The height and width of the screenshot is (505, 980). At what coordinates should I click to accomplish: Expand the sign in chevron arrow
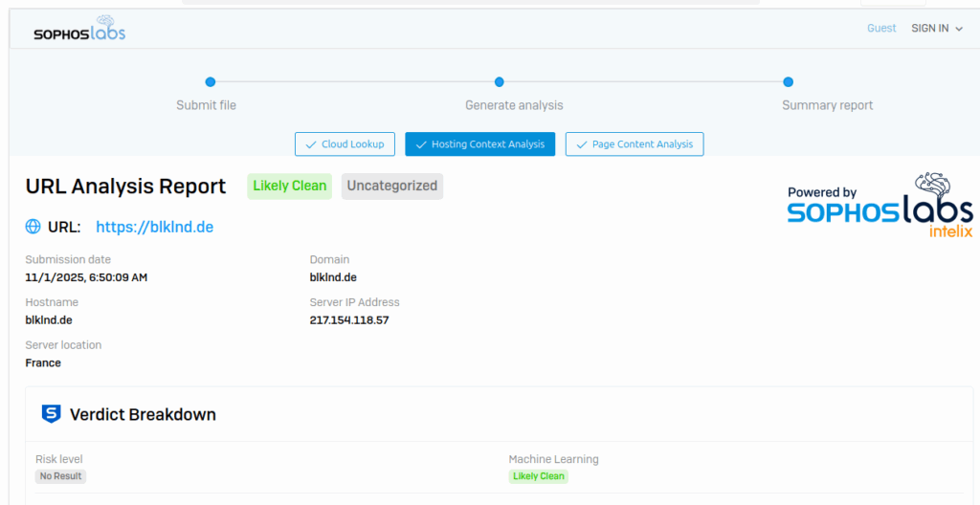pos(959,29)
